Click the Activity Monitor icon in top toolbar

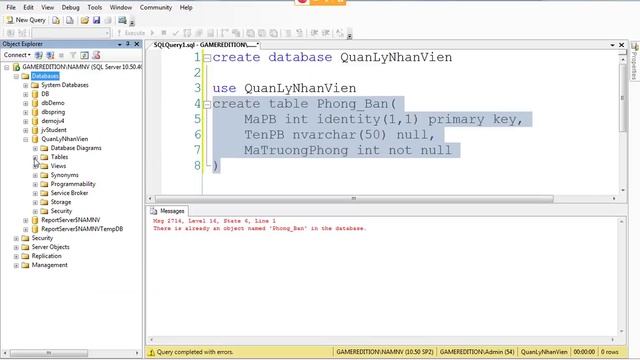[122, 20]
